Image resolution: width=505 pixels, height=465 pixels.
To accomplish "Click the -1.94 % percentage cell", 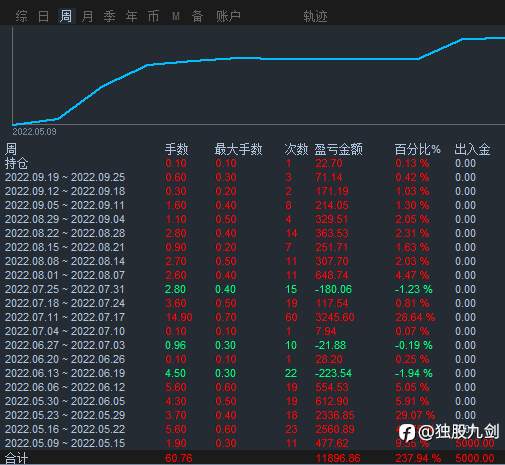I will 414,373.
